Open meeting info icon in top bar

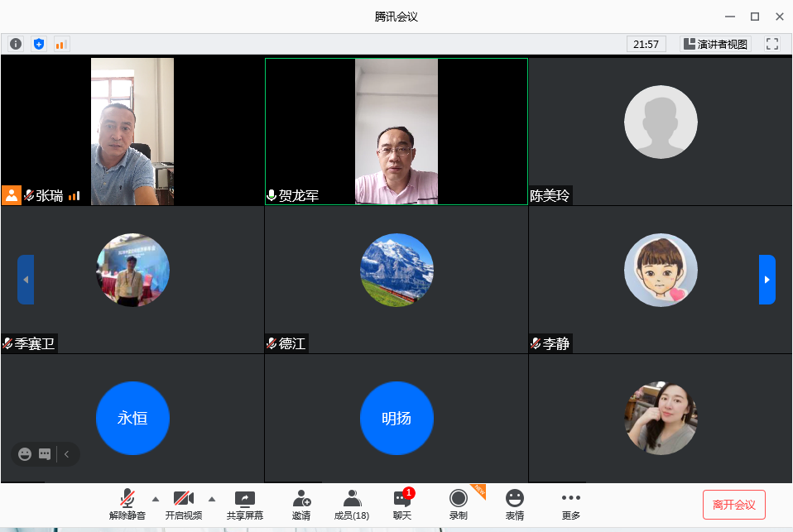click(16, 44)
